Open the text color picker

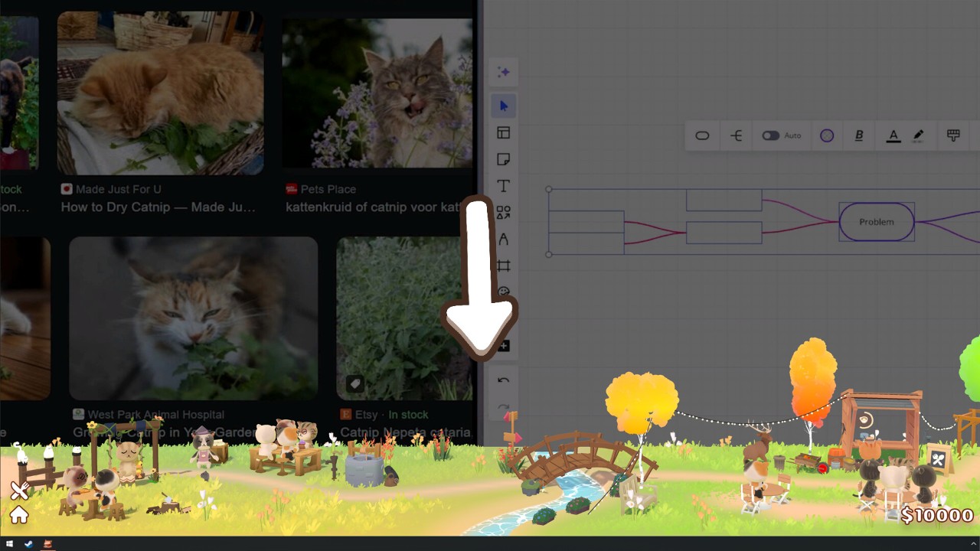coord(893,135)
